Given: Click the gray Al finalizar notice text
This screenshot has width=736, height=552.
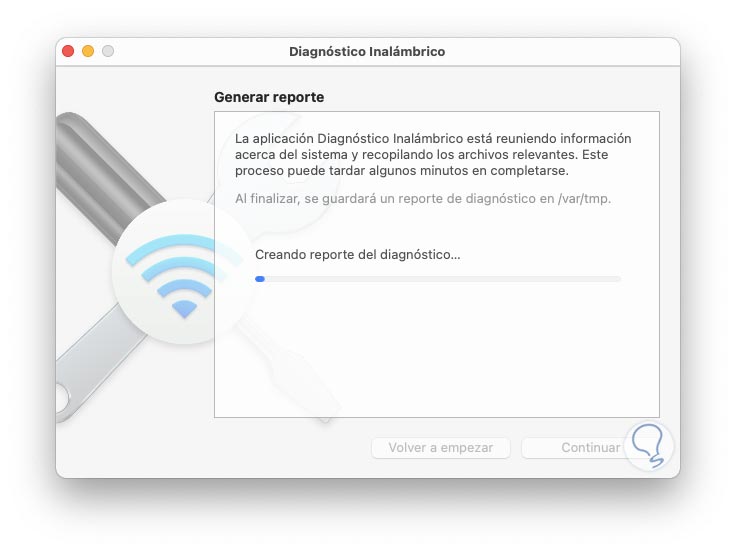Looking at the screenshot, I should [x=423, y=199].
